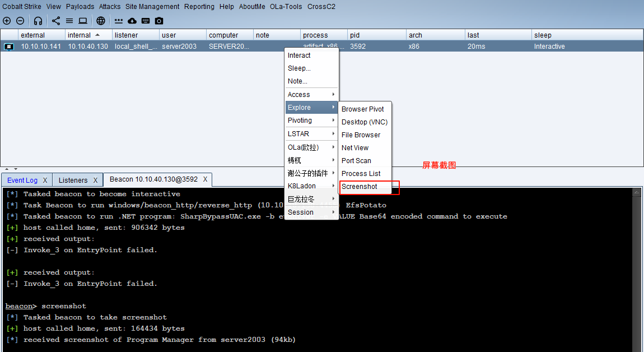Select the Beacon 10.10.40.130@3592 tab
The image size is (644, 352).
pos(153,179)
